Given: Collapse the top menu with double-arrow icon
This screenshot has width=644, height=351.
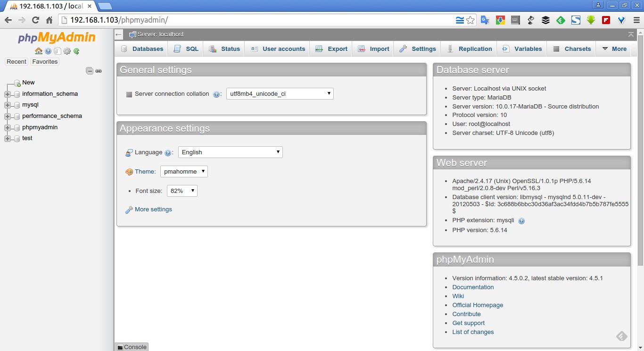Looking at the screenshot, I should click(631, 34).
